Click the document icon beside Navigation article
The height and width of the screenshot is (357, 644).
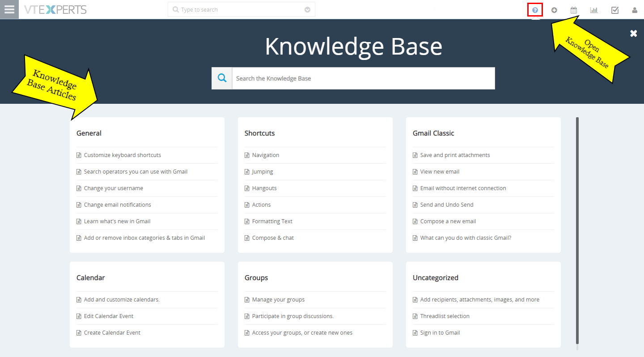[x=246, y=155]
